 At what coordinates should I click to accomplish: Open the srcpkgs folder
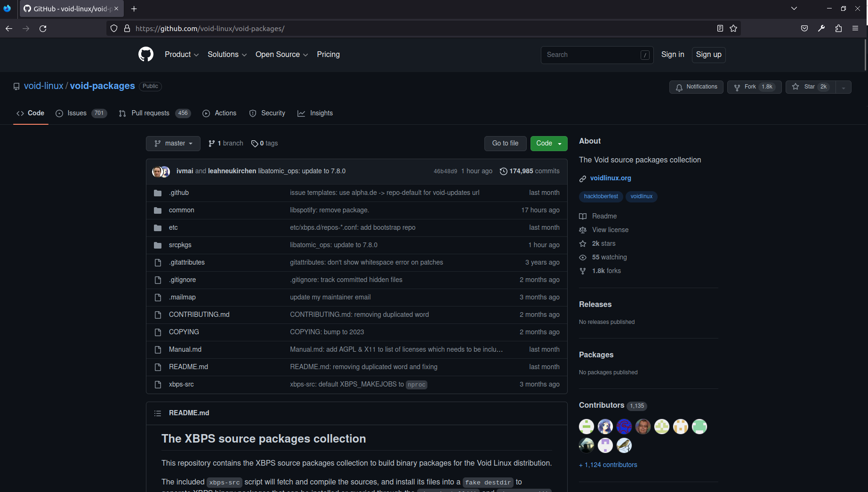tap(180, 245)
